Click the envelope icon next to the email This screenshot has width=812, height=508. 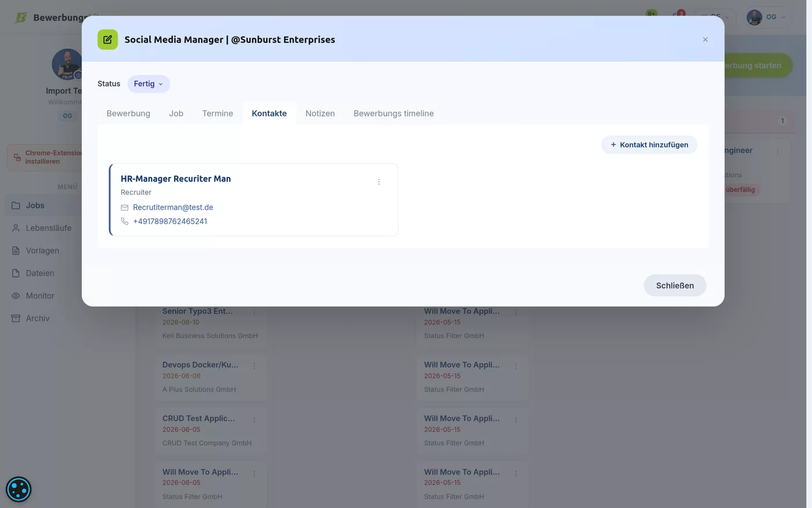(x=125, y=207)
